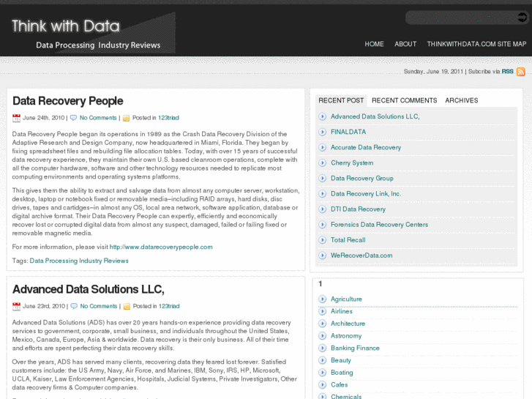Click arrow bullet beside DTI Data Recovery
The height and width of the screenshot is (399, 532).
[x=322, y=209]
